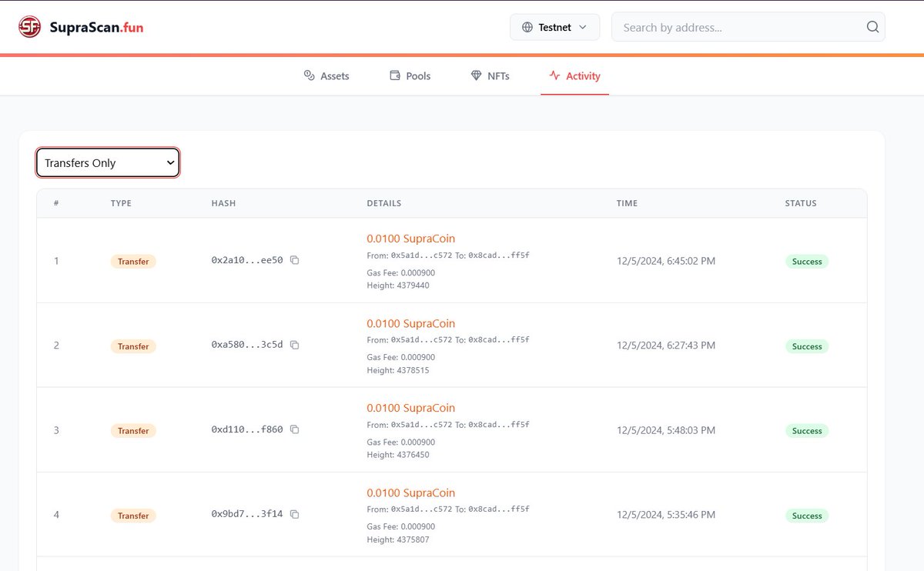924x571 pixels.
Task: Open transaction hash 0xd110...f860
Action: (x=247, y=430)
